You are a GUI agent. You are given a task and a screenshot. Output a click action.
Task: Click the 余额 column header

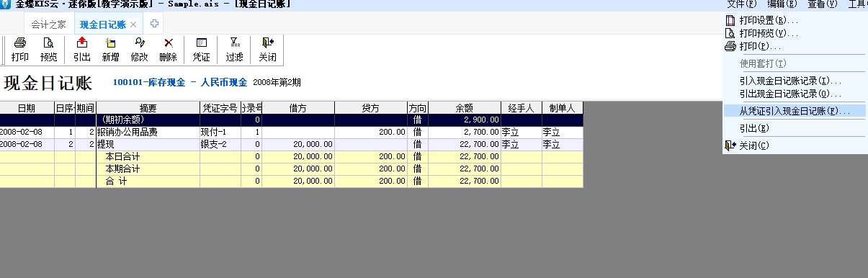[464, 108]
